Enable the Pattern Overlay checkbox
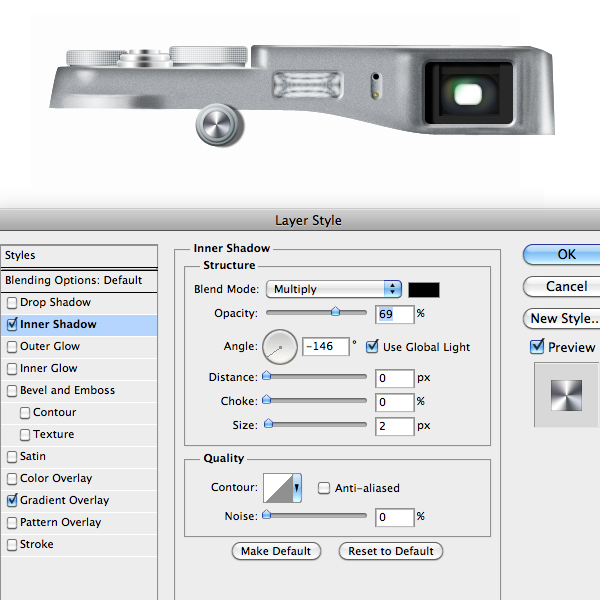 tap(12, 523)
